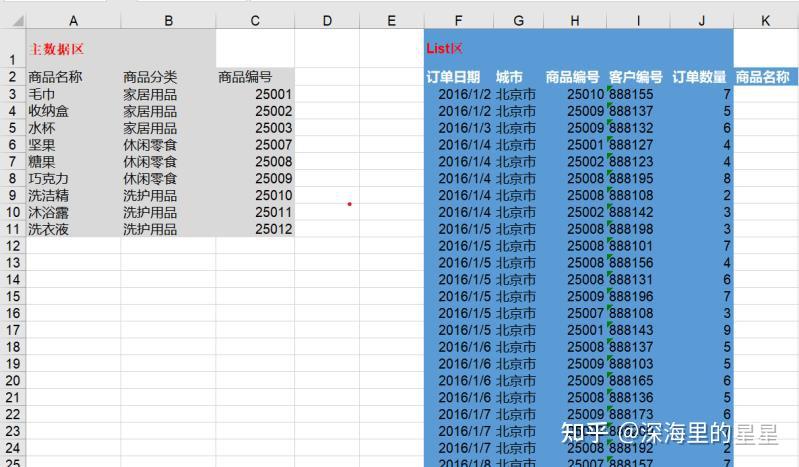Click the 商品分类 header cell
This screenshot has width=799, height=467.
click(168, 77)
